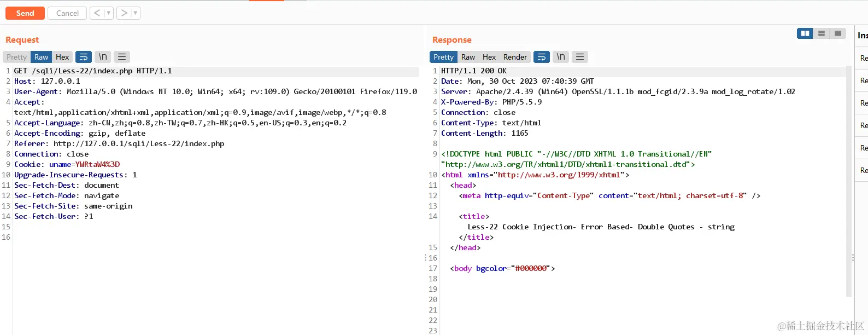The width and height of the screenshot is (868, 335).
Task: Open the Render tab in Response panel
Action: coord(515,57)
